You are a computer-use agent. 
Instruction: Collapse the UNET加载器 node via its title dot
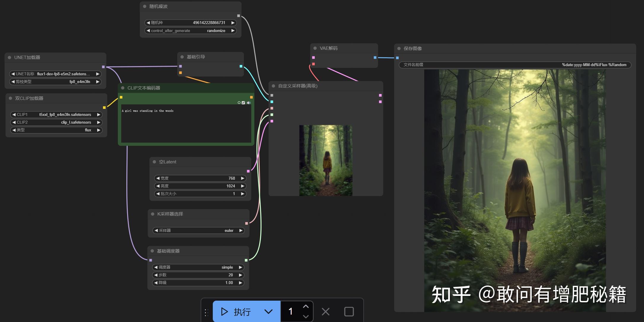point(9,58)
